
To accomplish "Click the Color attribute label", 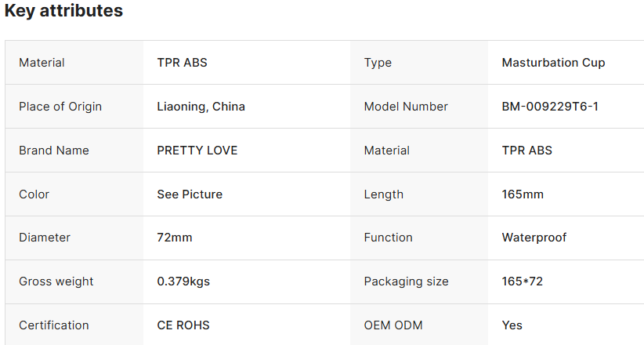I will (34, 194).
